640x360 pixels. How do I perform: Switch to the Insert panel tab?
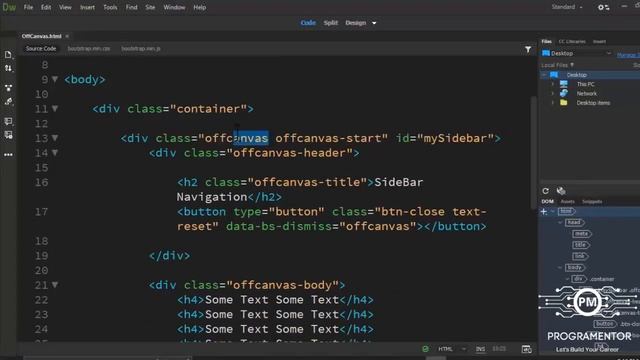599,42
